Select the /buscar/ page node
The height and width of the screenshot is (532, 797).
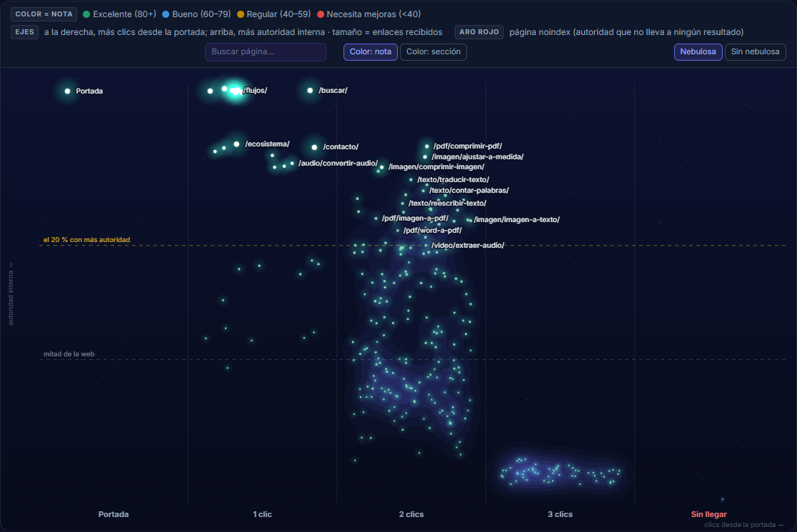310,91
